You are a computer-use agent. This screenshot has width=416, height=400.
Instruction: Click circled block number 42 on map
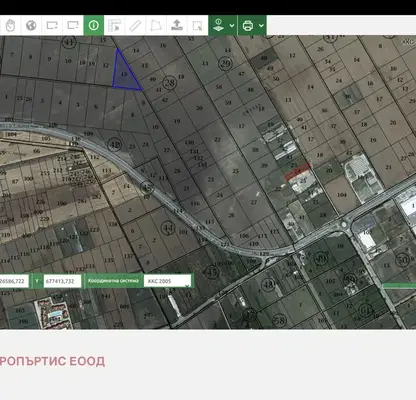pyautogui.click(x=115, y=145)
